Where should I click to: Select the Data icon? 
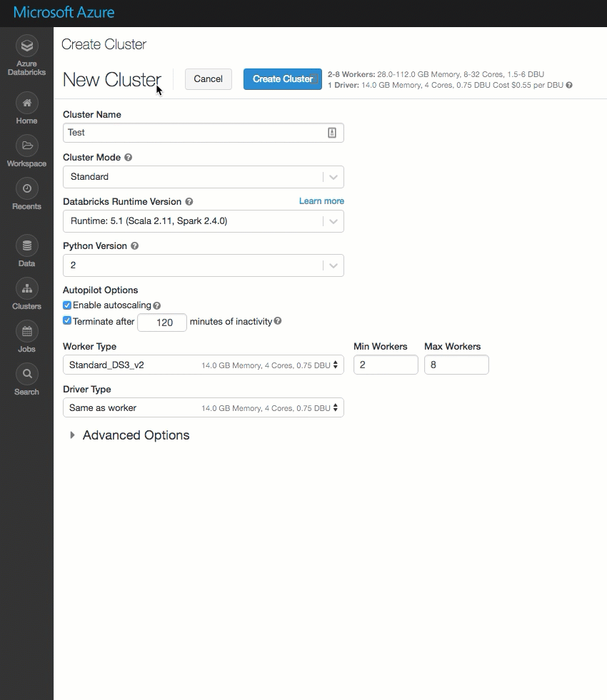coord(26,246)
